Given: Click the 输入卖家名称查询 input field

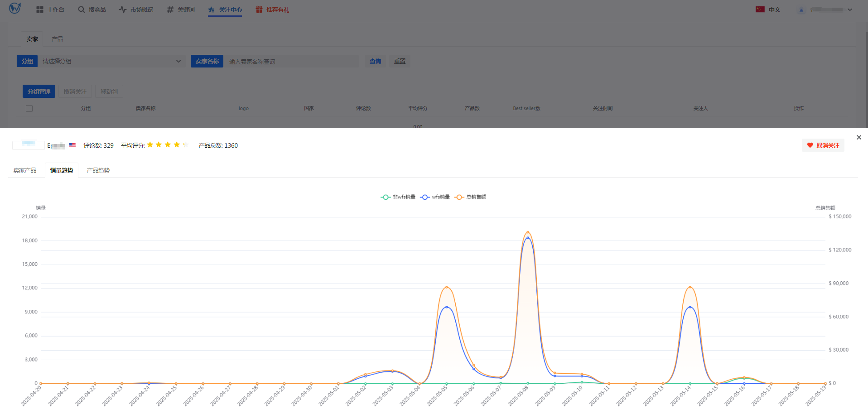Looking at the screenshot, I should tap(292, 61).
